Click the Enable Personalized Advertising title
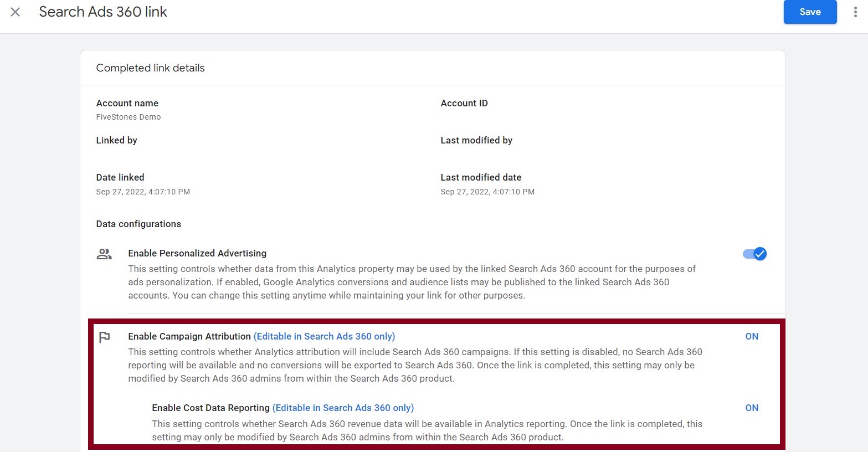 tap(197, 253)
